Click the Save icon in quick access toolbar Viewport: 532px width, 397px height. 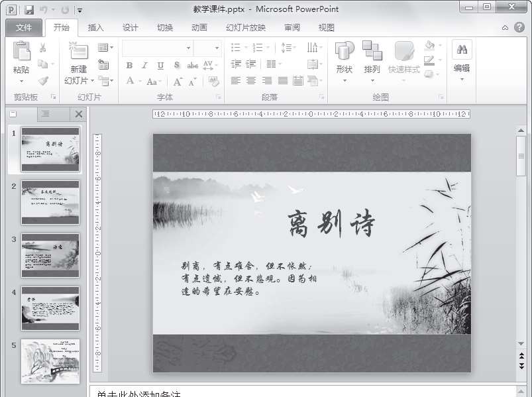pos(29,10)
